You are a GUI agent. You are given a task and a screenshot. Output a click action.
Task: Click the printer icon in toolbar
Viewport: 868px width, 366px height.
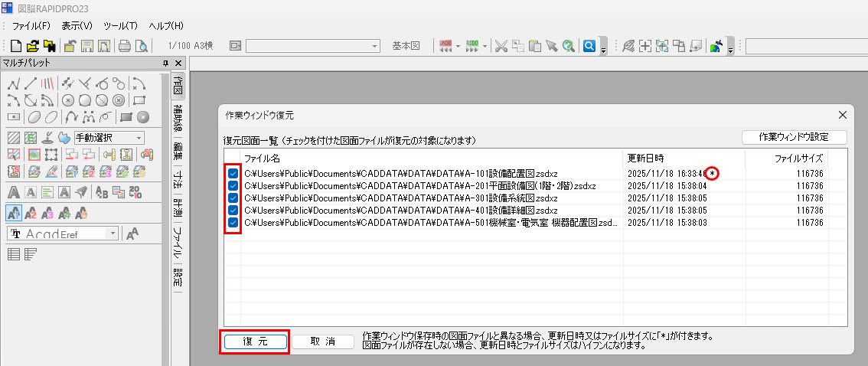(124, 47)
